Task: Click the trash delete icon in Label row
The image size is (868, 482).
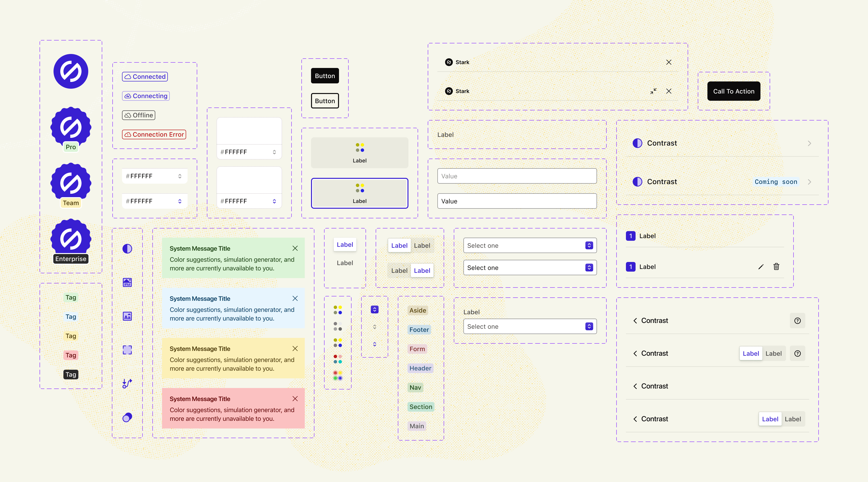Action: 776,267
